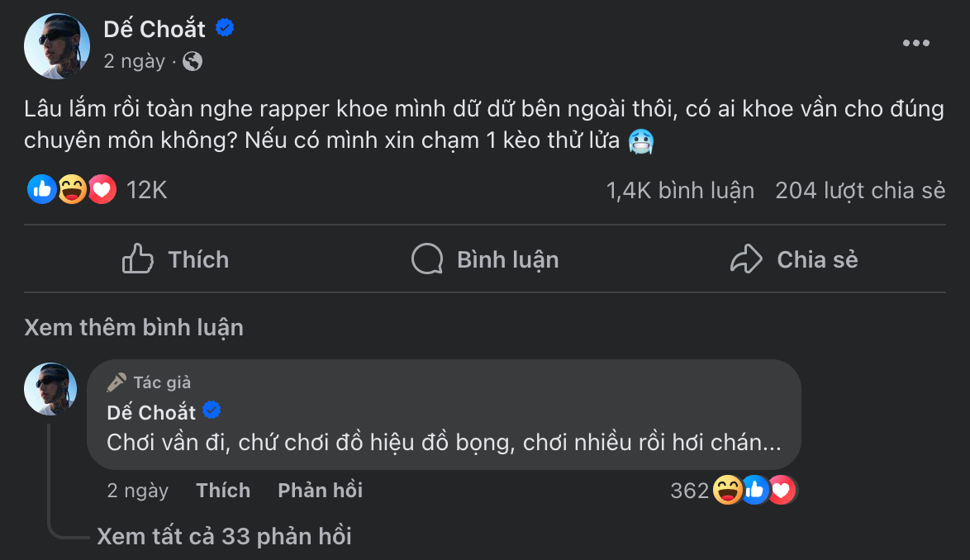Click the Haha emoji on Dế Choắt's comment reactions

728,489
